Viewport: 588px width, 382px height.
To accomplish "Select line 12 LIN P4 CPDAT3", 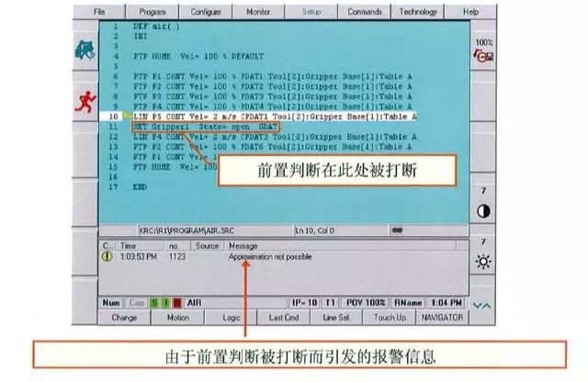I will click(x=275, y=137).
